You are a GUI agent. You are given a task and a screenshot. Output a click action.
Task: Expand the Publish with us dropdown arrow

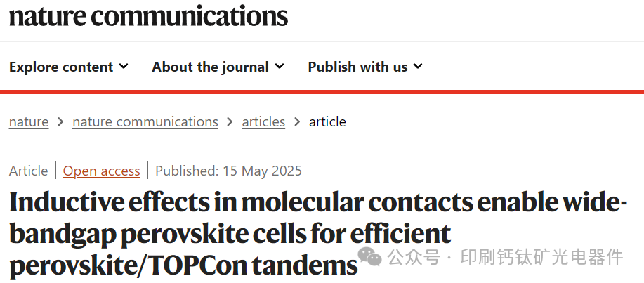click(x=418, y=67)
